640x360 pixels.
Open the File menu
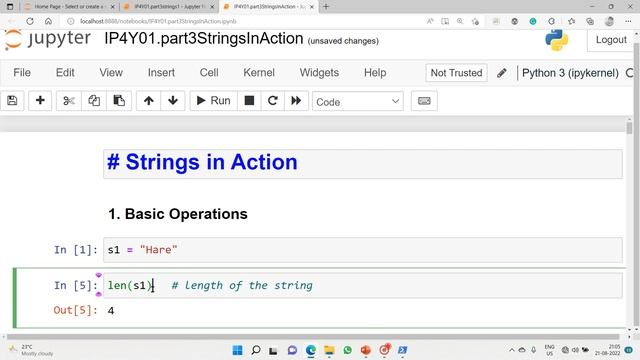click(x=22, y=73)
